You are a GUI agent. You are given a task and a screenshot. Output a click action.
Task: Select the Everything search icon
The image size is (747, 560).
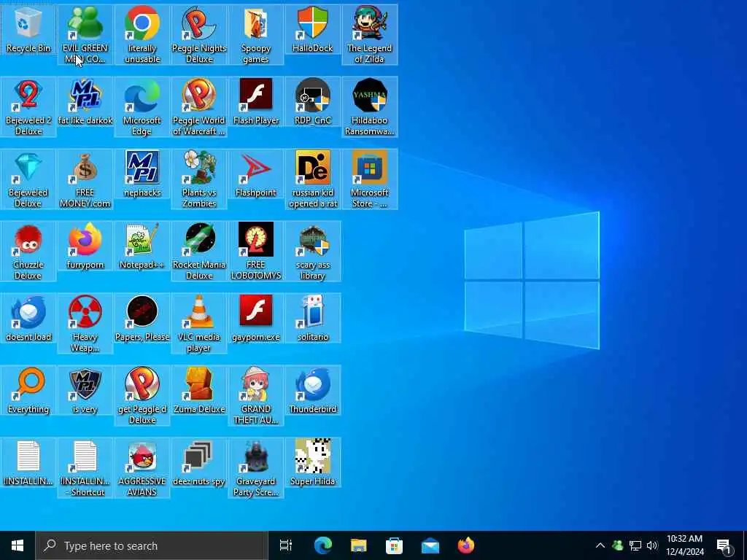point(28,392)
